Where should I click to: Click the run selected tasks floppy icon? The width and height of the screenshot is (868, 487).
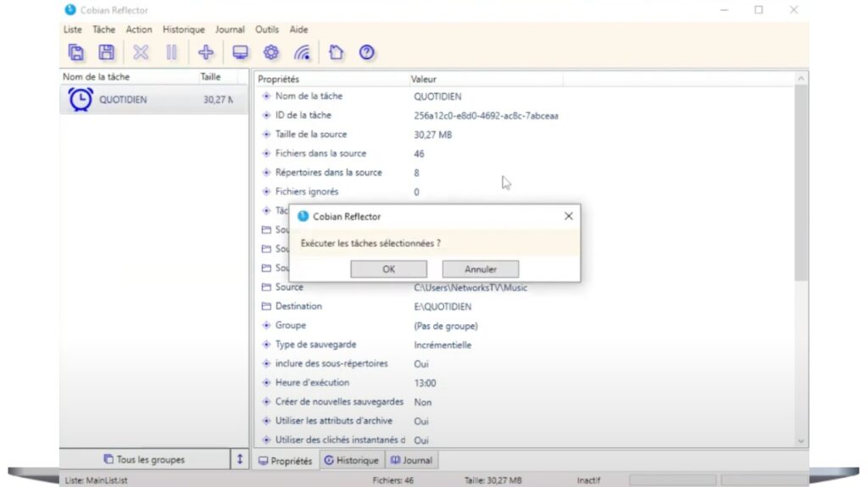point(106,53)
